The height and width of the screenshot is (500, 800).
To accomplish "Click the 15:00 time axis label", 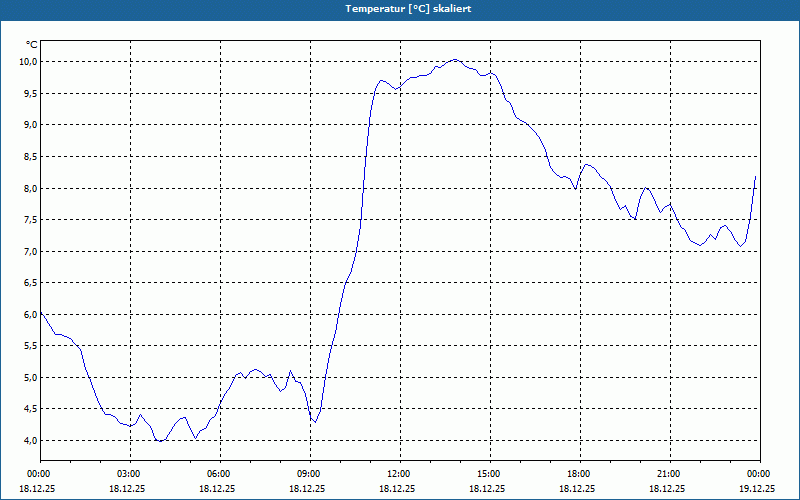I will 490,474.
